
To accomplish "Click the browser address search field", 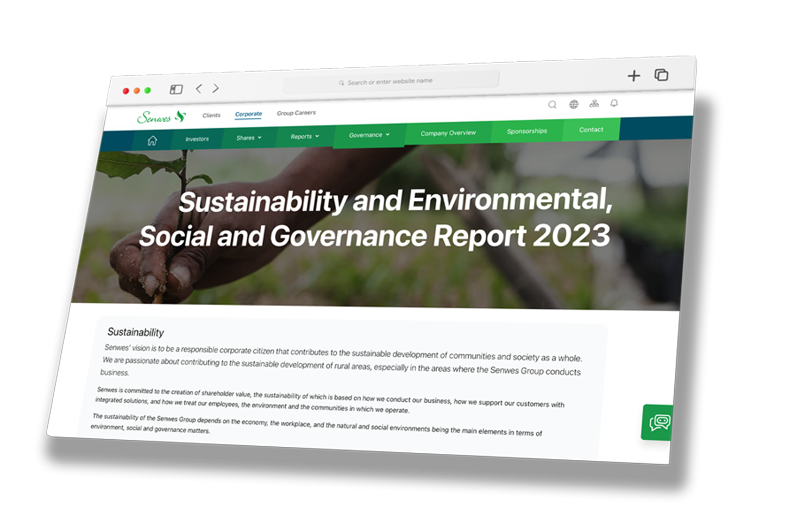I will [x=391, y=81].
